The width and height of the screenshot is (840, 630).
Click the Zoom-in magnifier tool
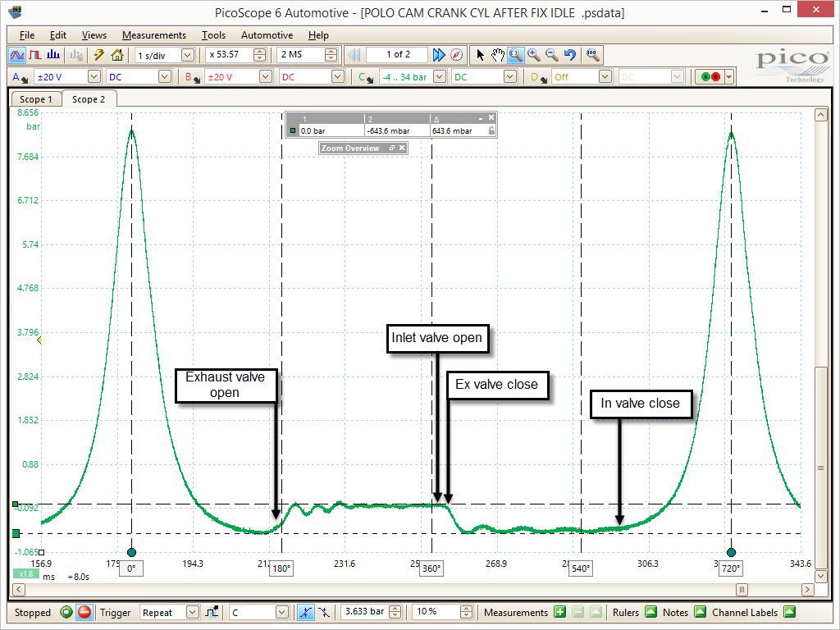click(534, 55)
